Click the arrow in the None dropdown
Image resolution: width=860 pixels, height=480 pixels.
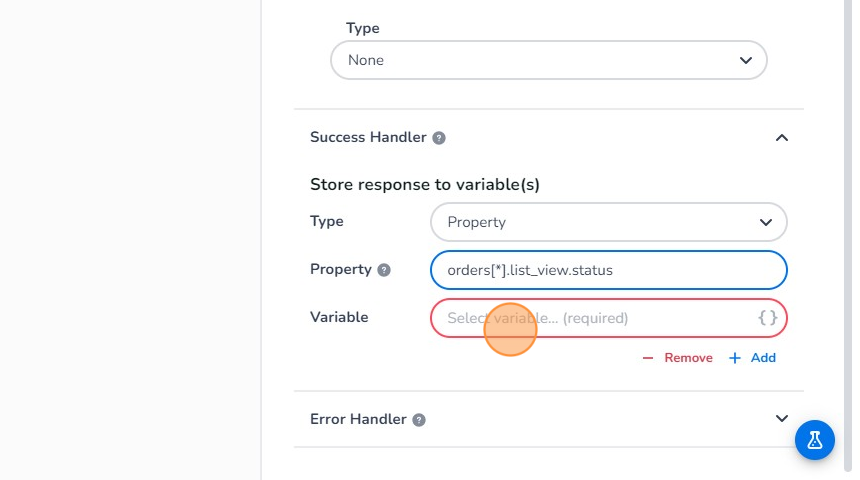point(745,60)
